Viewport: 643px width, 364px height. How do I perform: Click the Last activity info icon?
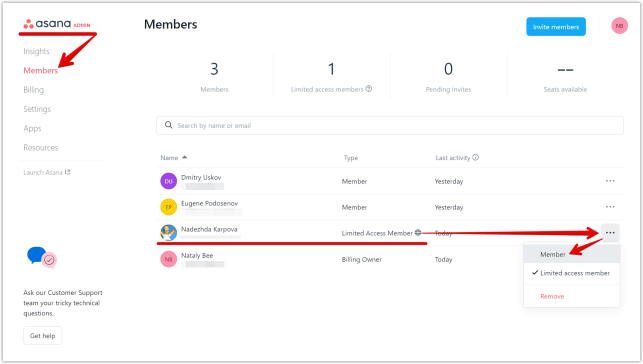[475, 157]
